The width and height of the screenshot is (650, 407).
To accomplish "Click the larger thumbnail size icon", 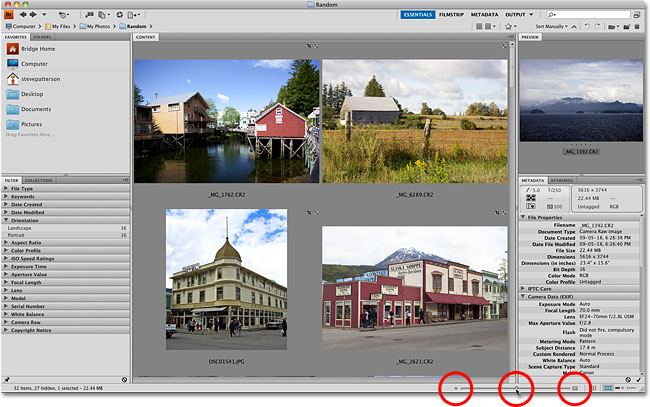I will [x=575, y=388].
